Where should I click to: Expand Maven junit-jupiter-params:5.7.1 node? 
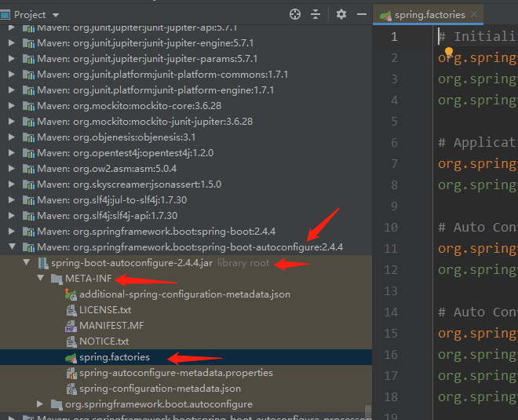pyautogui.click(x=11, y=59)
